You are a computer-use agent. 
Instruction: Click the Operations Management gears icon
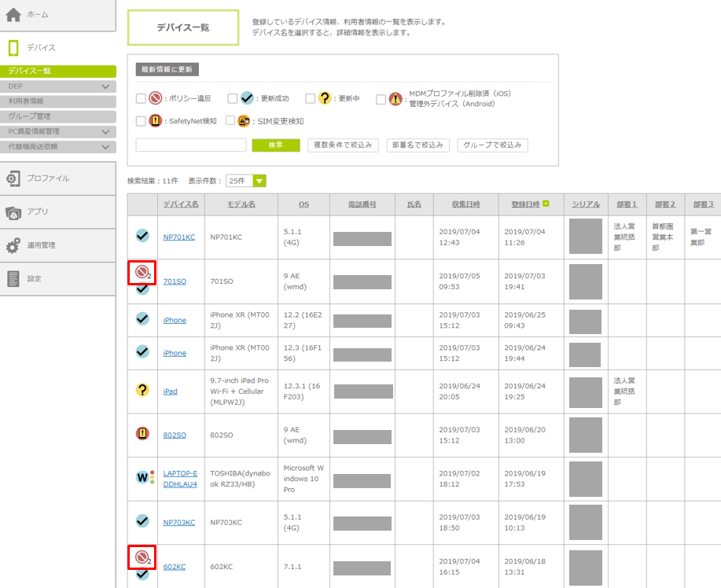13,245
